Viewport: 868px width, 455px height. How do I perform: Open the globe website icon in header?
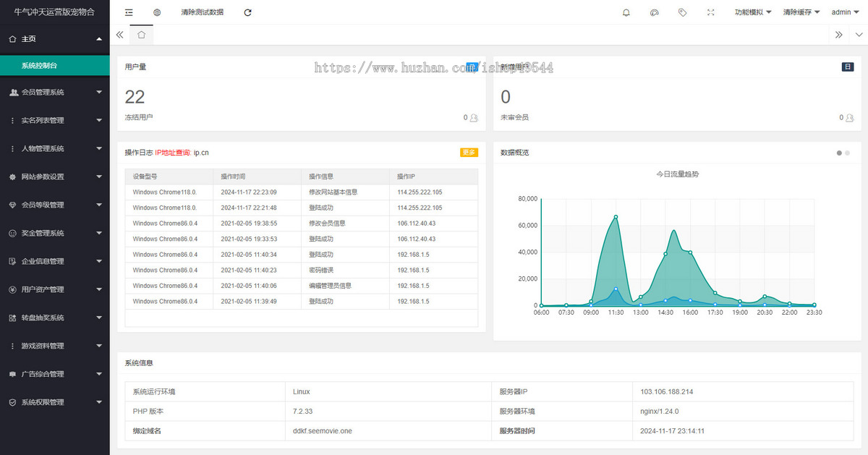[157, 12]
